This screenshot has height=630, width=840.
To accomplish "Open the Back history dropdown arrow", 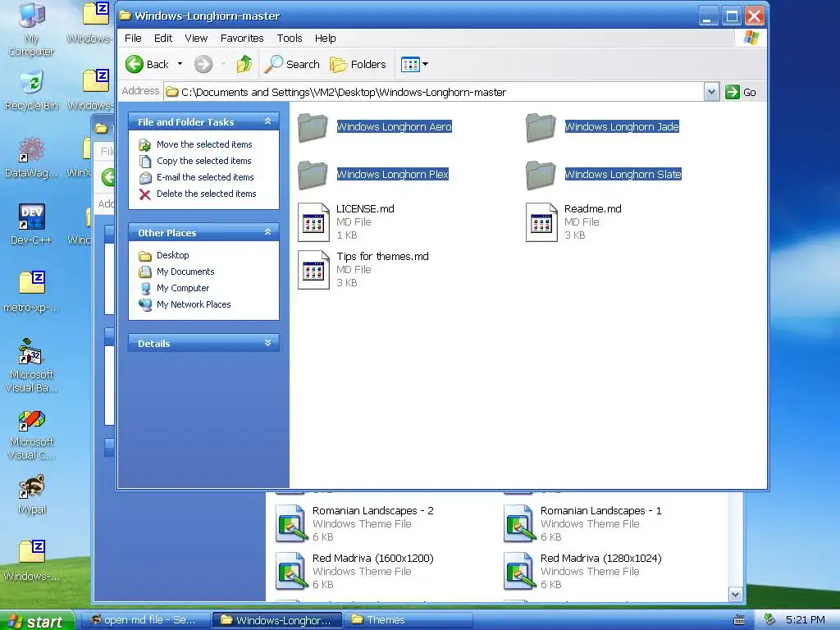I will click(180, 64).
